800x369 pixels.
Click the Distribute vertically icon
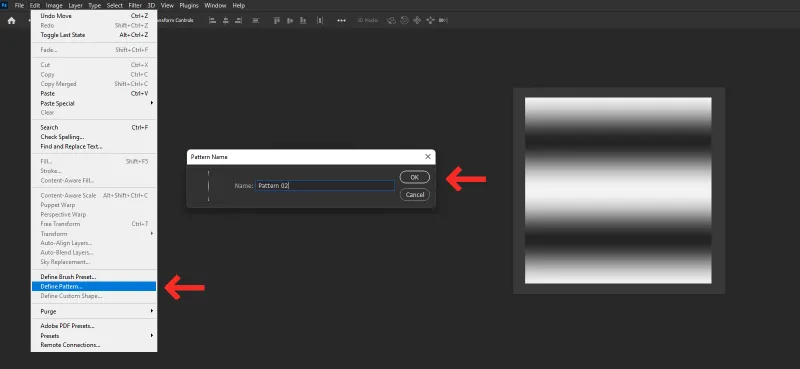[x=256, y=20]
